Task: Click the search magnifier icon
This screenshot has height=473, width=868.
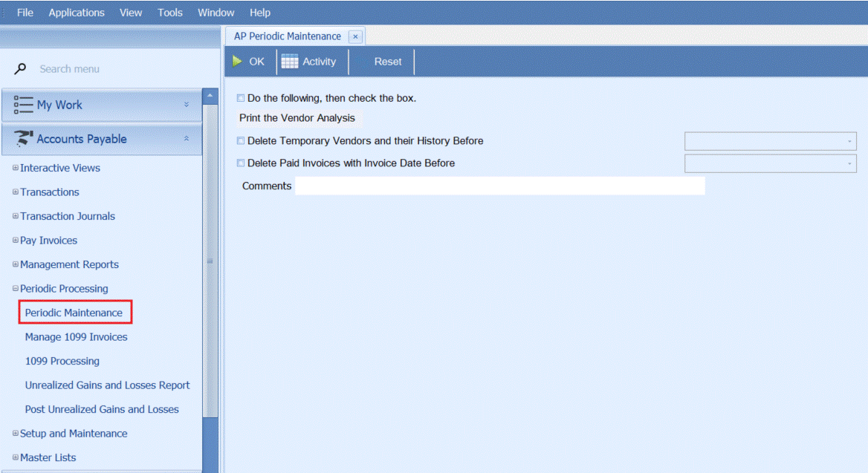Action: (22, 69)
